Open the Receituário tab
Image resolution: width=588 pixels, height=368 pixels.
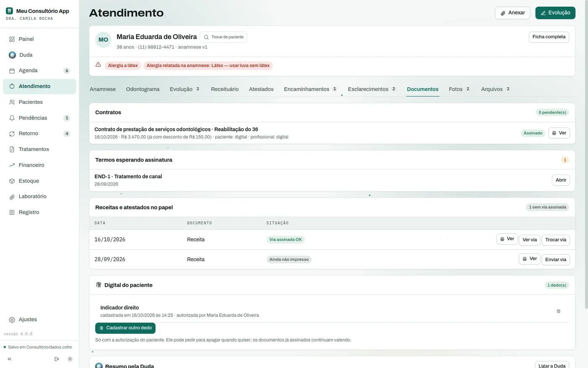pos(225,89)
